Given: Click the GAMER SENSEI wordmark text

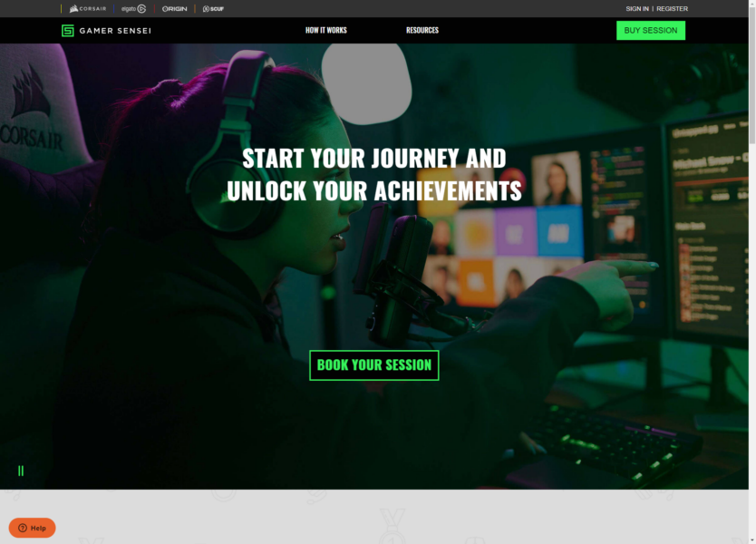Looking at the screenshot, I should (115, 31).
